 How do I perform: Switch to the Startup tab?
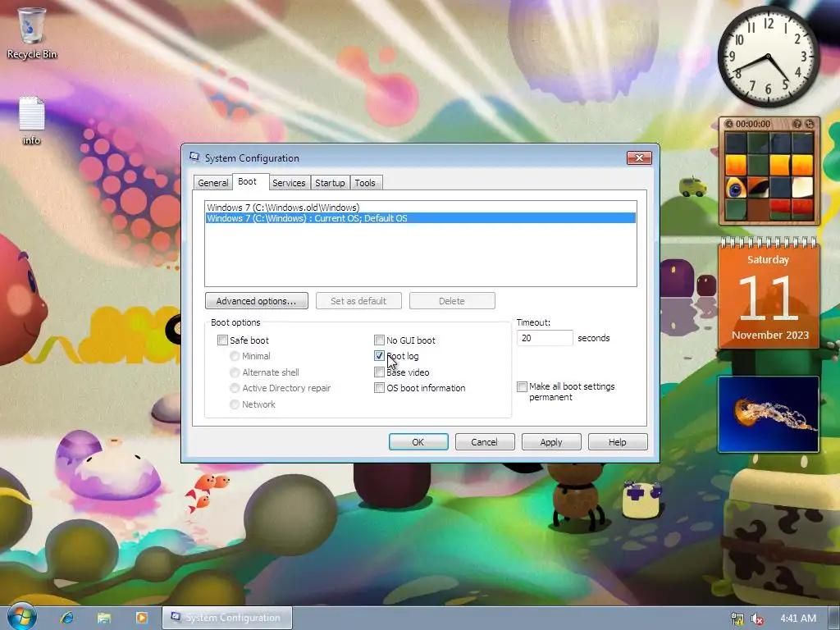pyautogui.click(x=330, y=183)
